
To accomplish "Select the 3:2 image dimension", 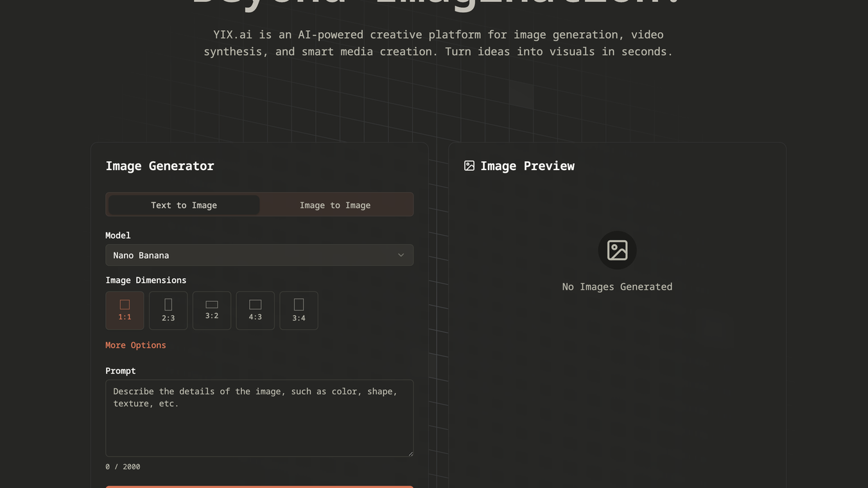I will (x=212, y=311).
